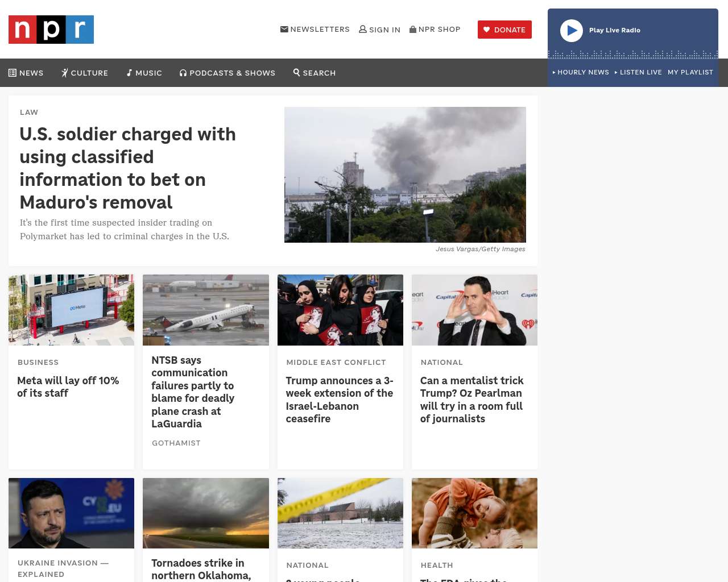Click the Donate button
Viewport: 728px width, 582px height.
coord(504,30)
